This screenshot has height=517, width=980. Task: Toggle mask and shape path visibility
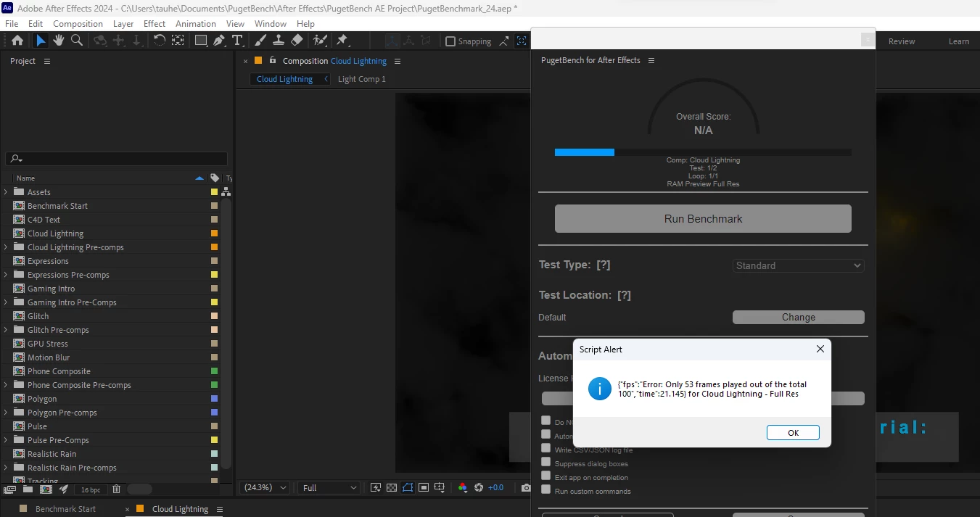(x=408, y=488)
